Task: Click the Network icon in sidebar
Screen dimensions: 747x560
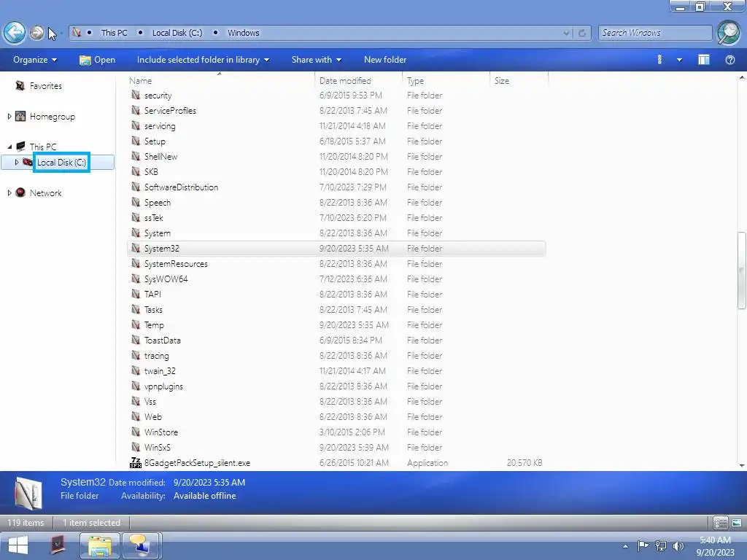Action: pos(20,192)
